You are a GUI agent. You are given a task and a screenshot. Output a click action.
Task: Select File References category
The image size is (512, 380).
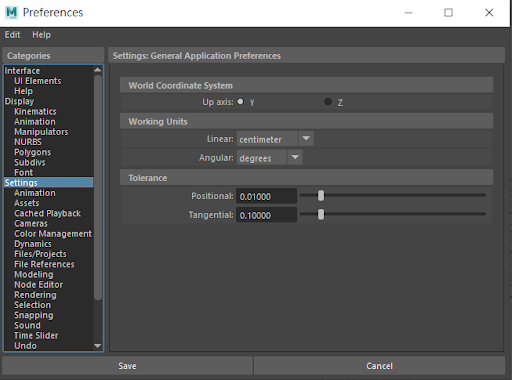click(44, 264)
